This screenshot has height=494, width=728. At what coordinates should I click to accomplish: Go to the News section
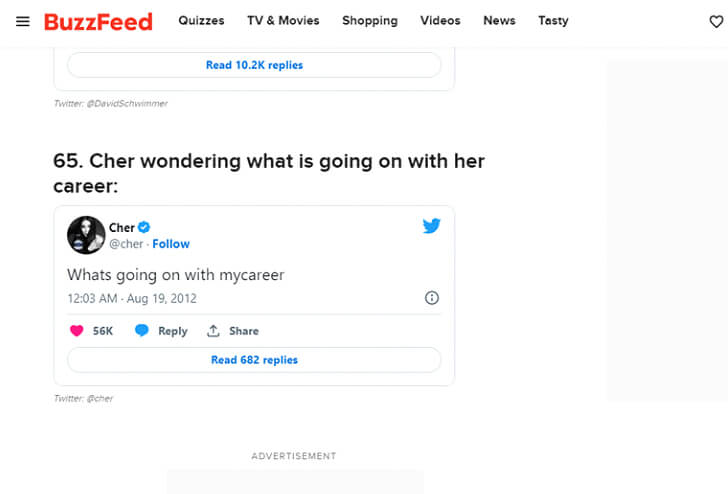[499, 21]
